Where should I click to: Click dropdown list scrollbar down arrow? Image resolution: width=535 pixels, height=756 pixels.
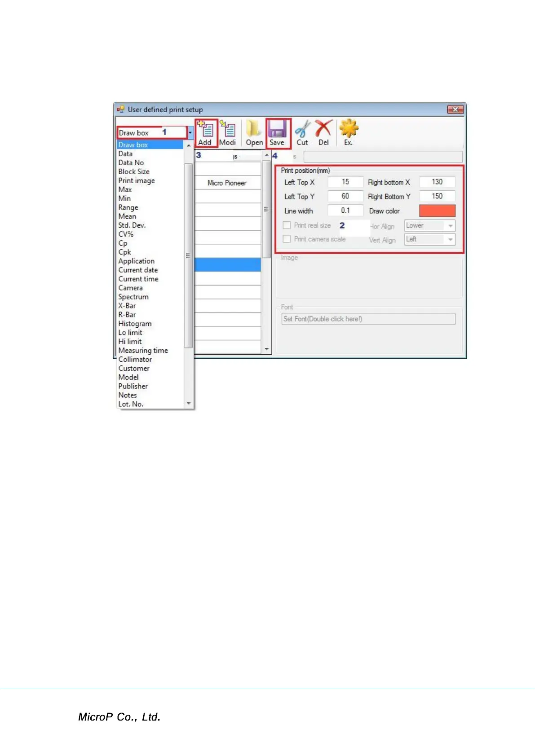click(x=189, y=404)
